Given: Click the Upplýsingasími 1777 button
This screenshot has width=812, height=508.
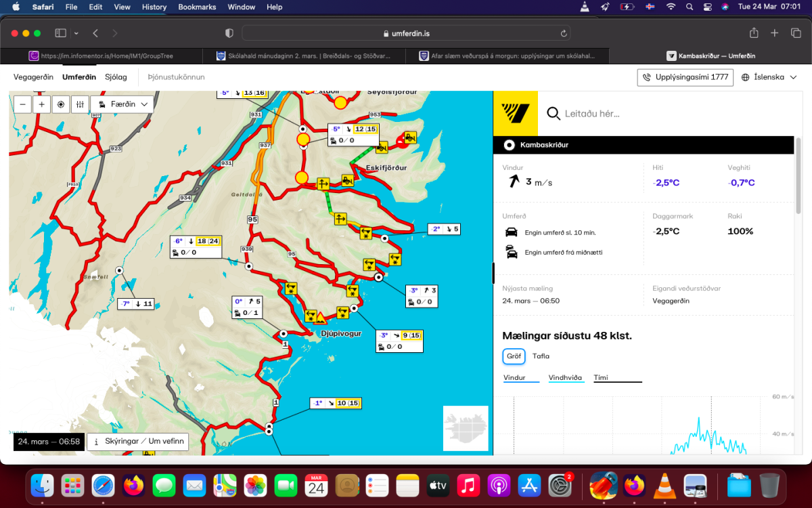Looking at the screenshot, I should [685, 77].
